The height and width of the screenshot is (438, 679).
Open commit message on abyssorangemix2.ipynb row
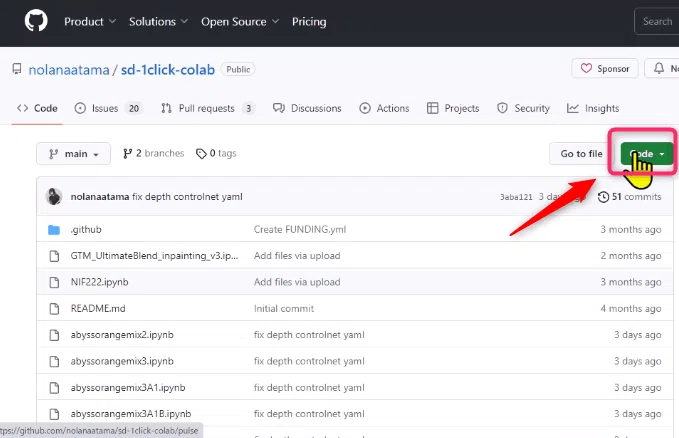coord(309,335)
